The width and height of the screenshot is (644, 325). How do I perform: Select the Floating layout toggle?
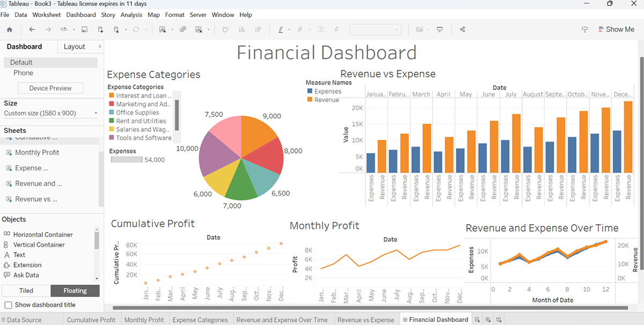click(75, 291)
